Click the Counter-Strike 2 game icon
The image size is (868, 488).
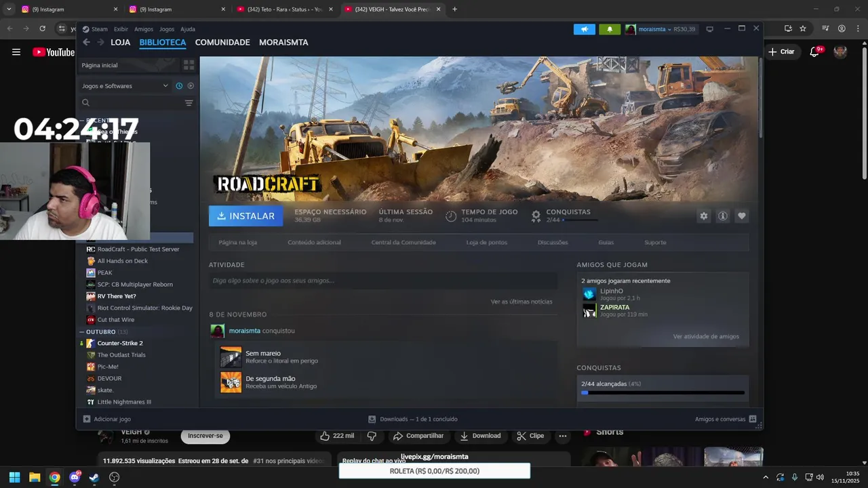coord(91,343)
